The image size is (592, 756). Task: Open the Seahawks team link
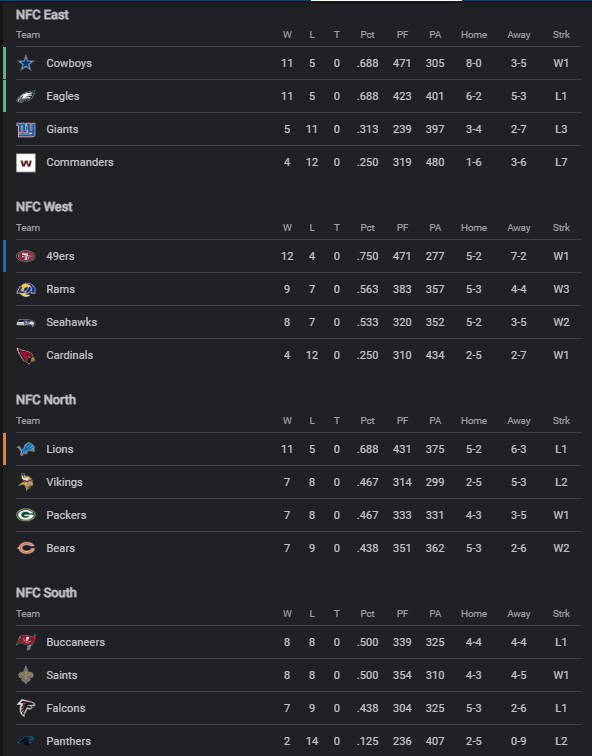pos(71,322)
